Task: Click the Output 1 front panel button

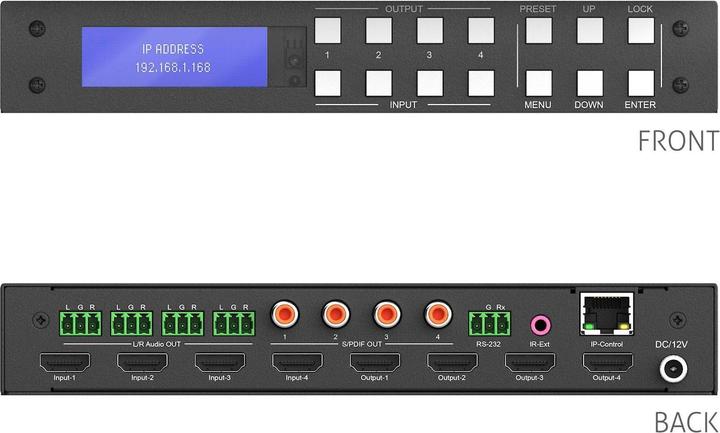Action: click(327, 30)
